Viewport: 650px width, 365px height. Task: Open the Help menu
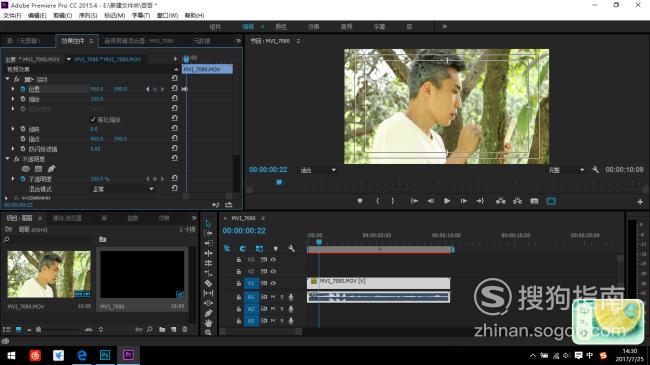coord(194,15)
